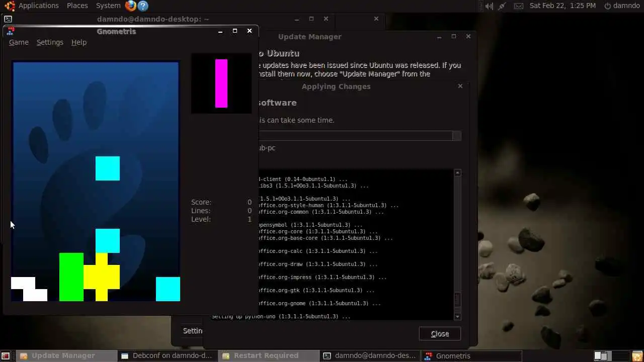Viewport: 644px width, 362px height.
Task: Click the yellow block in Gnometris board
Action: [x=102, y=277]
